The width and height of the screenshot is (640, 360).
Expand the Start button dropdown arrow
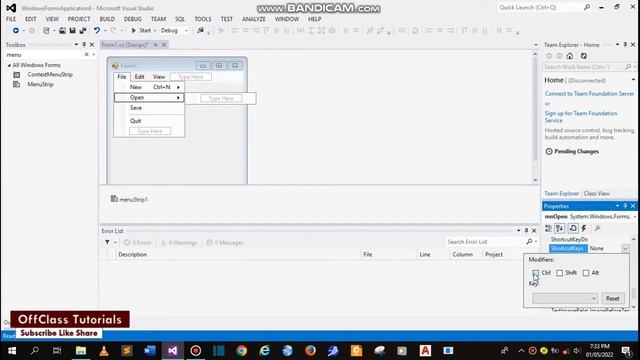click(155, 31)
